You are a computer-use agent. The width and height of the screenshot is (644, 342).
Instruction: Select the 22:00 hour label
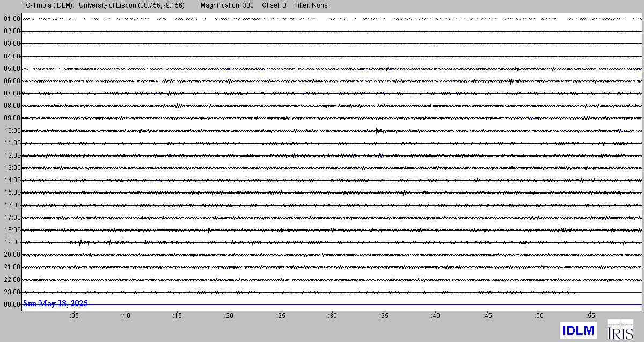12,280
